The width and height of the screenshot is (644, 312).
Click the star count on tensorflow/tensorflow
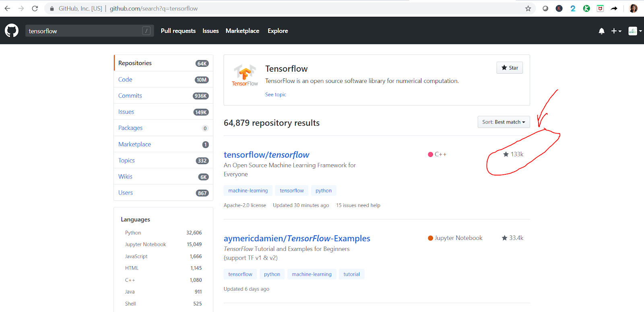514,154
